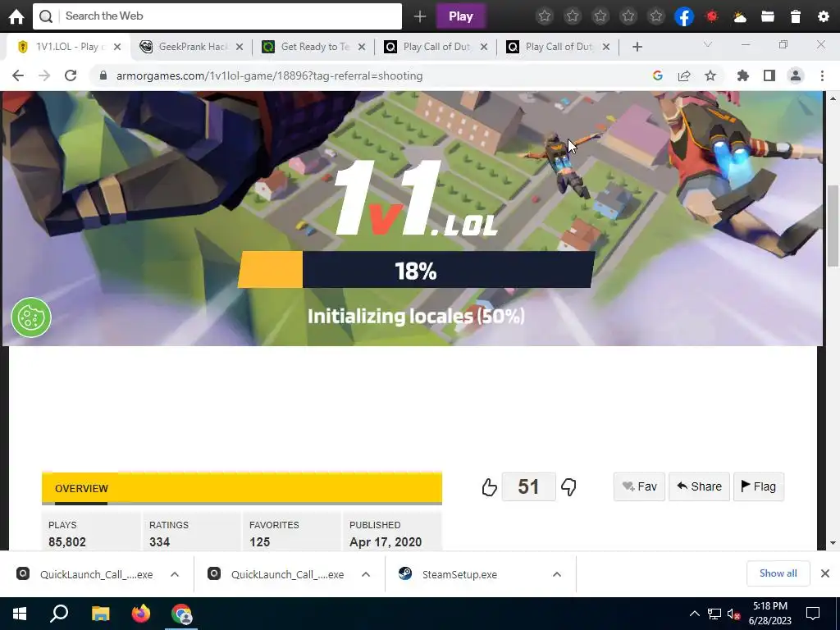This screenshot has height=630, width=840.
Task: Expand options for first QuickLaunch download
Action: point(175,574)
